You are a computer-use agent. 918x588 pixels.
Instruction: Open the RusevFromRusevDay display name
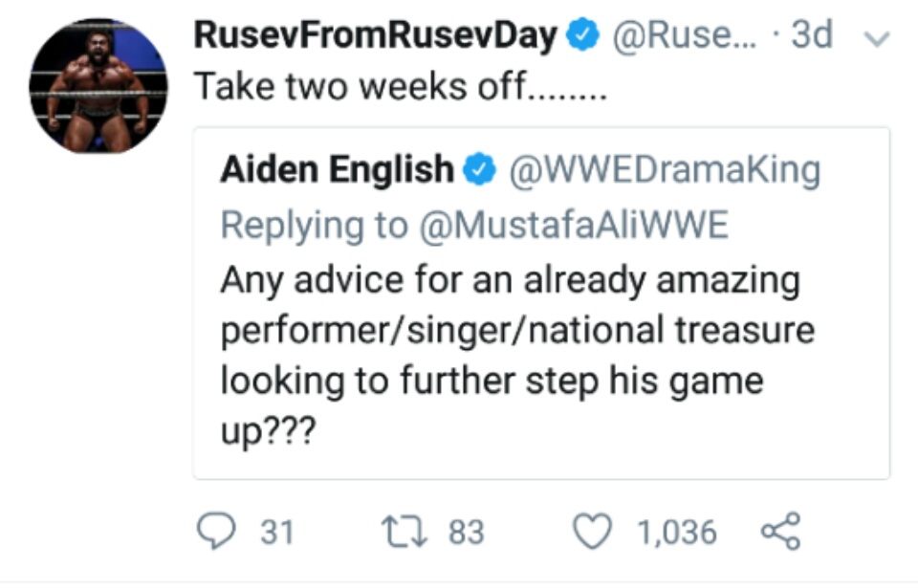[x=376, y=36]
